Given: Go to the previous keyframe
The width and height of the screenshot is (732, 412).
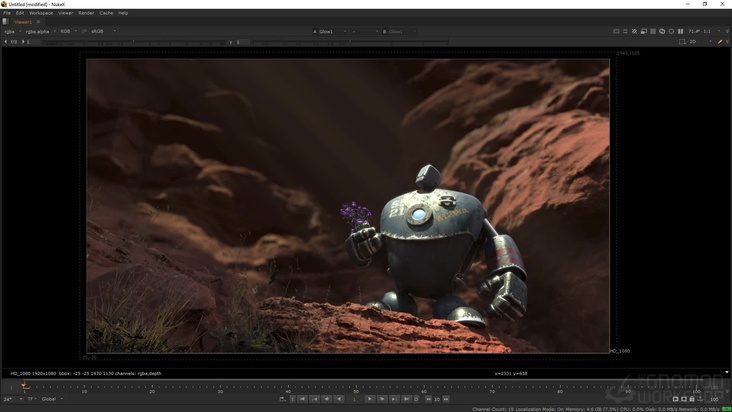Looking at the screenshot, I should click(315, 399).
